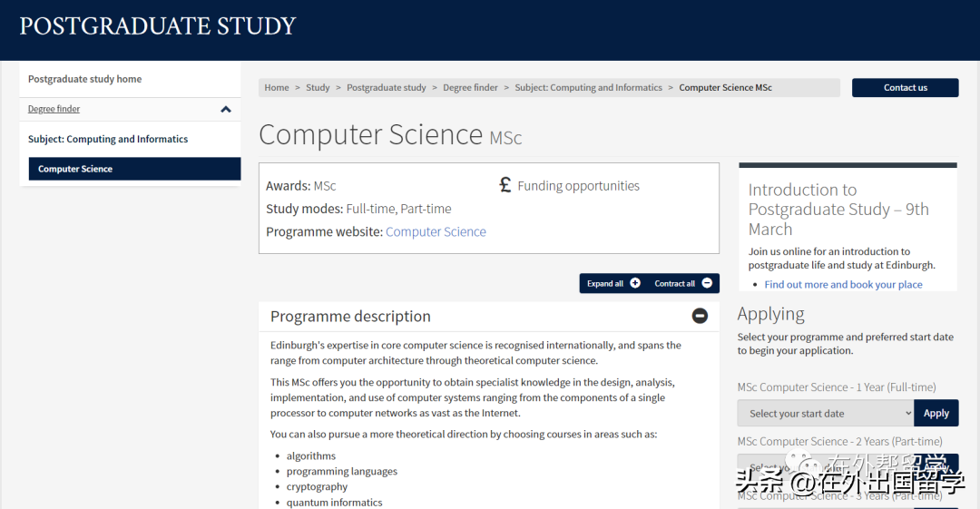Select the Computer Science sidebar item
The image size is (980, 509).
[x=134, y=169]
